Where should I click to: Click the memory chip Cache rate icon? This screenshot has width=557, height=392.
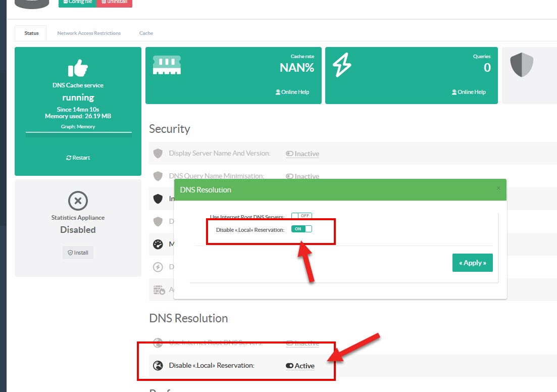point(167,65)
